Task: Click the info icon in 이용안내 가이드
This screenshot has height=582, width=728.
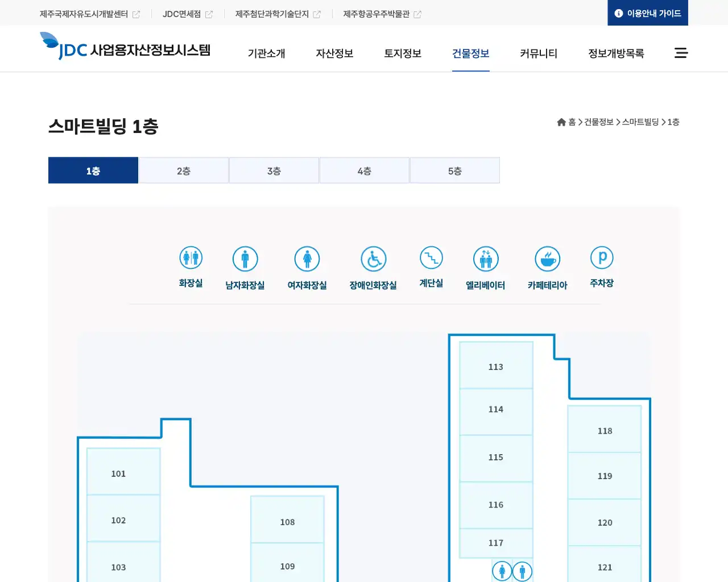Action: (619, 13)
